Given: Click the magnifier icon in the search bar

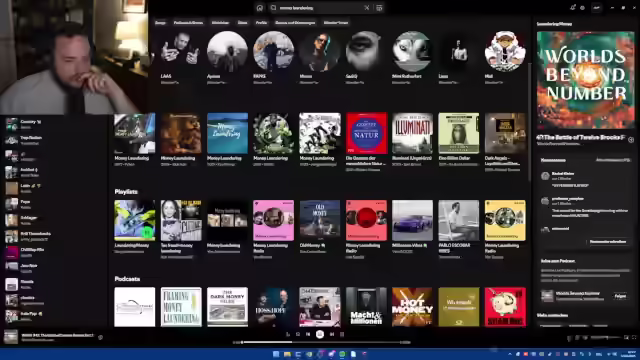Looking at the screenshot, I should point(273,8).
